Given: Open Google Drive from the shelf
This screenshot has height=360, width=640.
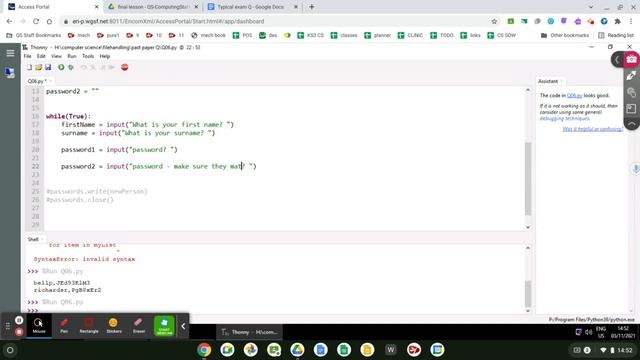Looking at the screenshot, I should pos(297,350).
